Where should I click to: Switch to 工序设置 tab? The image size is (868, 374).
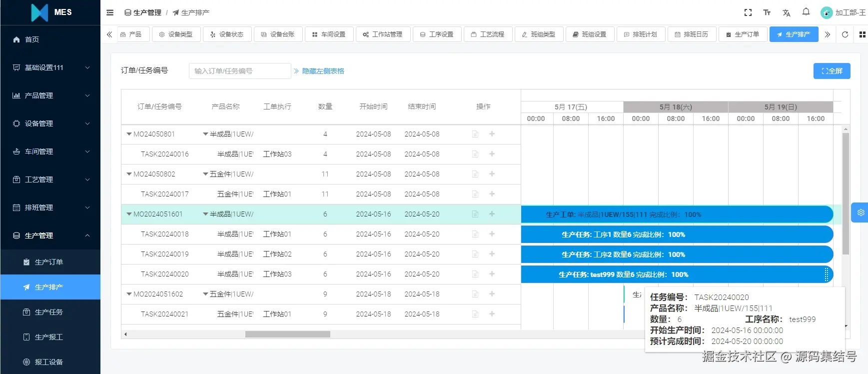point(437,34)
